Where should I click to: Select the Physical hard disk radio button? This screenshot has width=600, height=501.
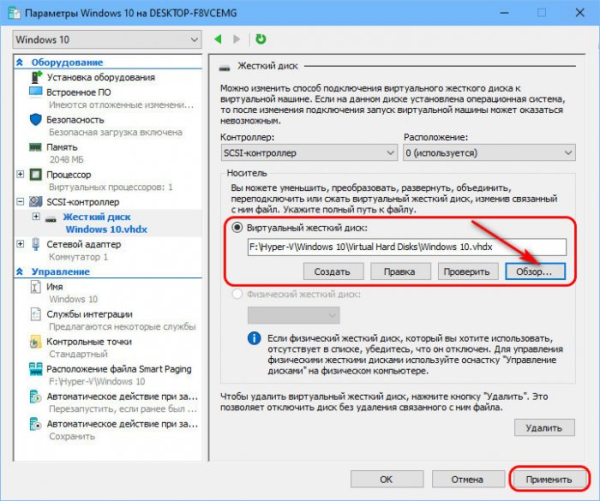238,294
